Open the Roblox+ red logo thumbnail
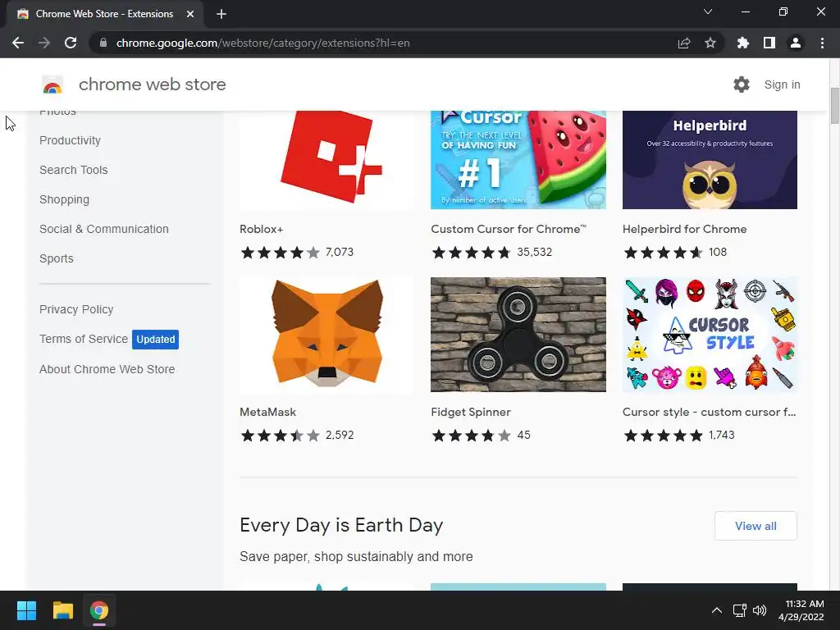This screenshot has width=840, height=630. (x=326, y=160)
